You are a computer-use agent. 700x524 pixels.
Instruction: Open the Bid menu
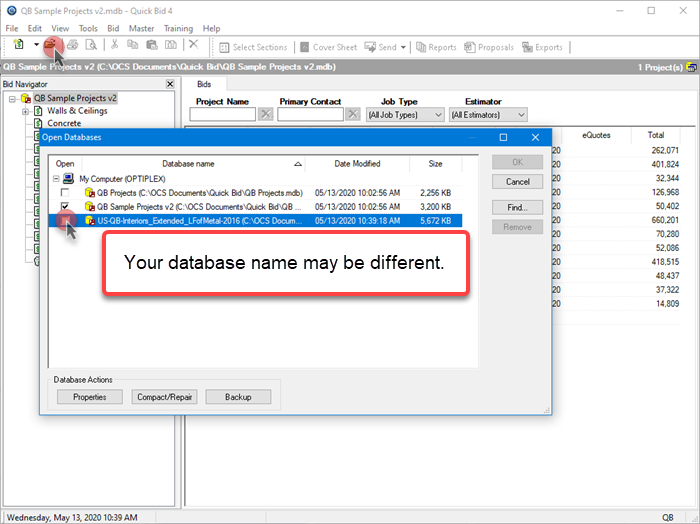(113, 28)
